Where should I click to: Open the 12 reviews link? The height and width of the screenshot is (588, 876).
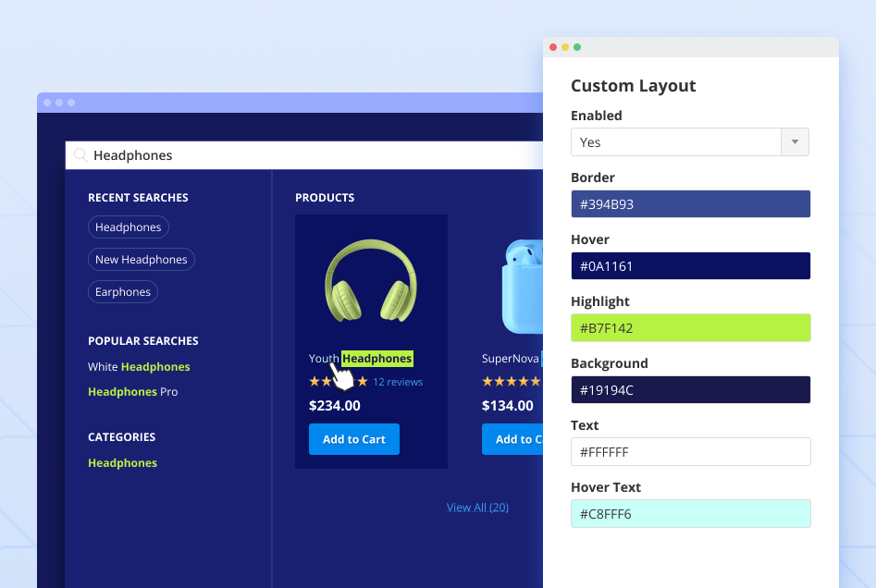tap(398, 381)
